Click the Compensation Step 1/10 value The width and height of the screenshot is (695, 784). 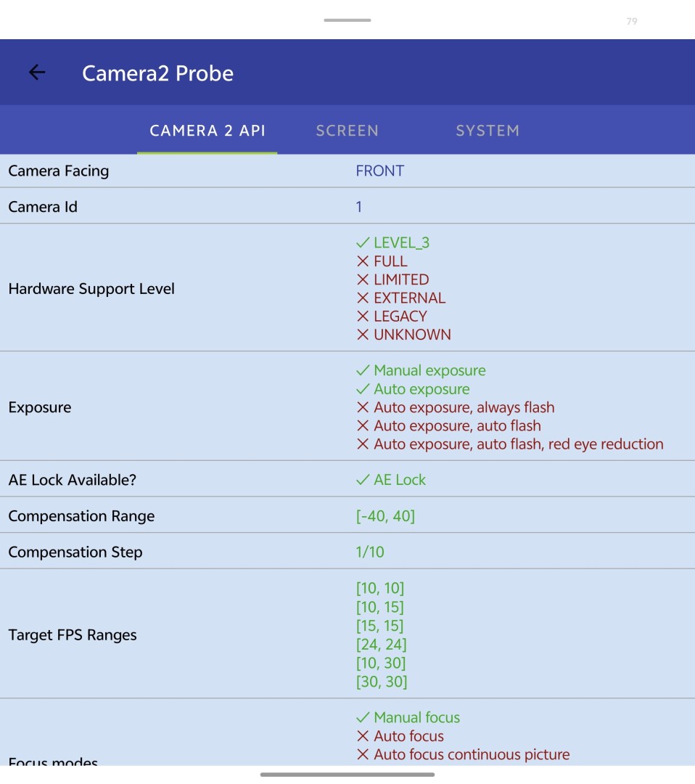pos(370,552)
